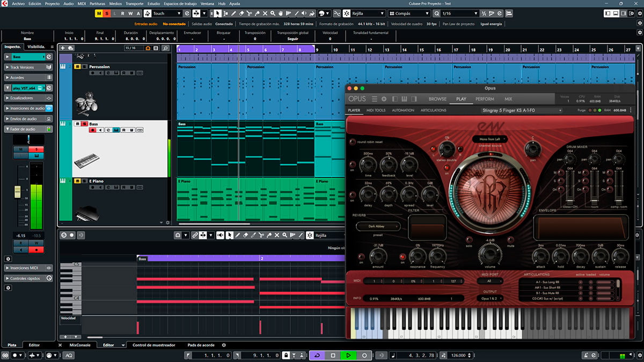Open the Opus hamburger main menu
Screen dimensions: 644x362
[x=375, y=99]
